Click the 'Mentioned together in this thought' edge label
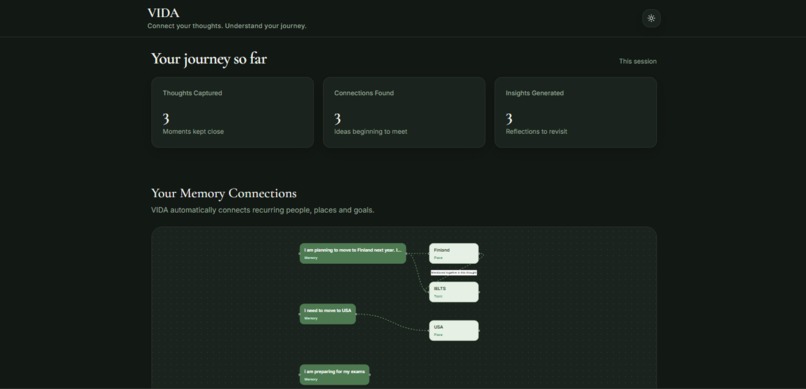Image resolution: width=806 pixels, height=389 pixels. [x=454, y=273]
